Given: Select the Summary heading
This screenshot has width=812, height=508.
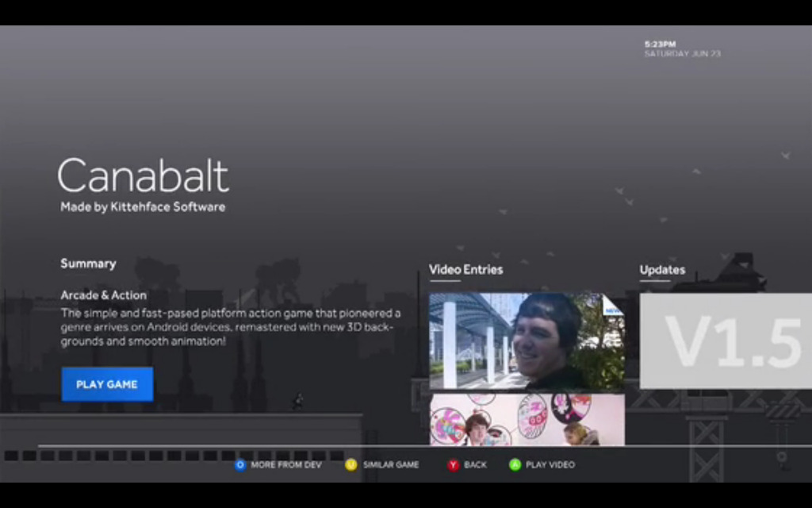Looking at the screenshot, I should coord(88,264).
